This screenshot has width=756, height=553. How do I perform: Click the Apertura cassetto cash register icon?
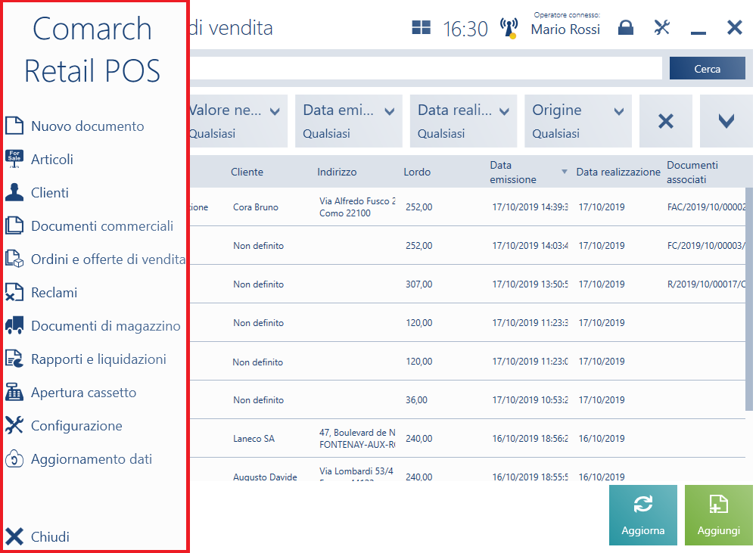pyautogui.click(x=14, y=393)
